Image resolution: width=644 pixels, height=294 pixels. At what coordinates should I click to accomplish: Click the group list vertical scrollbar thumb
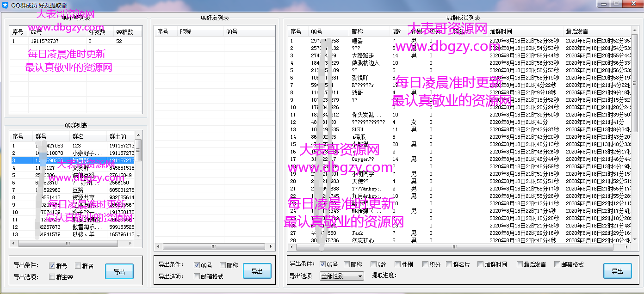coord(138,149)
